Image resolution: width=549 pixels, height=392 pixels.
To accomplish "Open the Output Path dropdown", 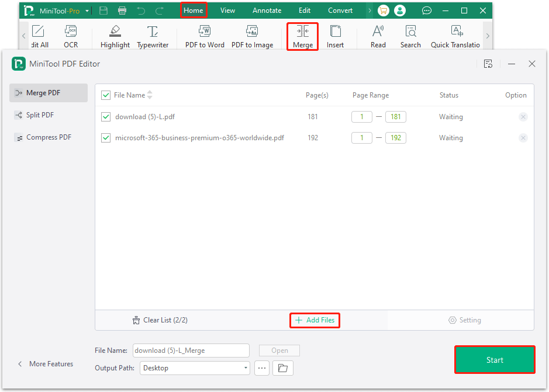I will (x=195, y=368).
